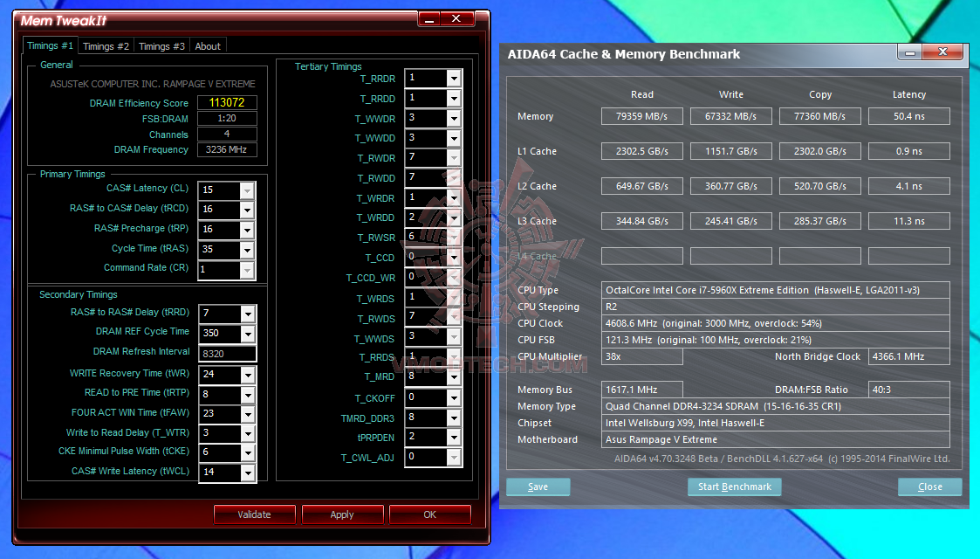The image size is (980, 559).
Task: Open the T_CCD dropdown
Action: pyautogui.click(x=455, y=257)
